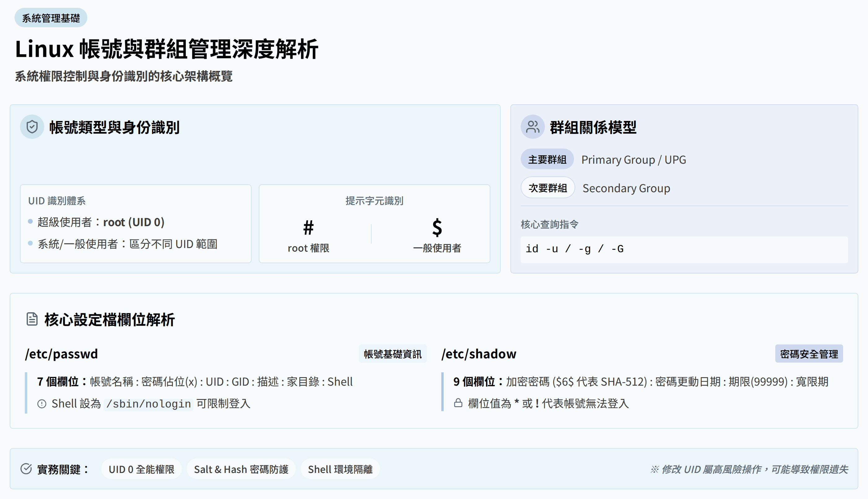Click the Shell 環境隔離 chip
The image size is (868, 499).
[340, 469]
